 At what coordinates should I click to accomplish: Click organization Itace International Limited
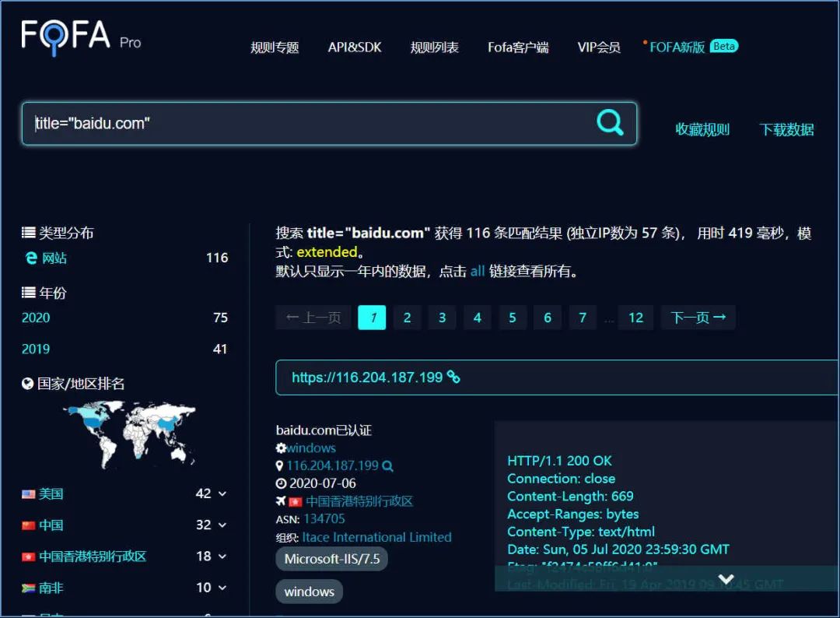click(x=376, y=538)
